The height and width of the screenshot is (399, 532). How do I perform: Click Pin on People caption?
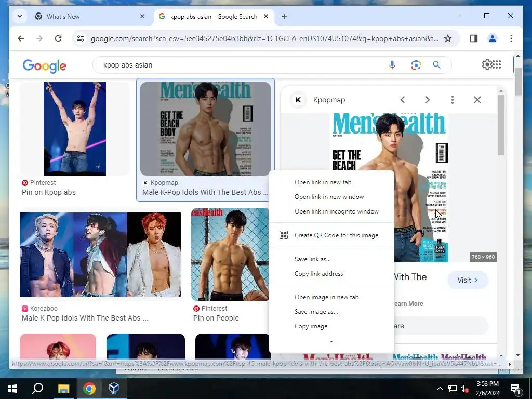(216, 318)
